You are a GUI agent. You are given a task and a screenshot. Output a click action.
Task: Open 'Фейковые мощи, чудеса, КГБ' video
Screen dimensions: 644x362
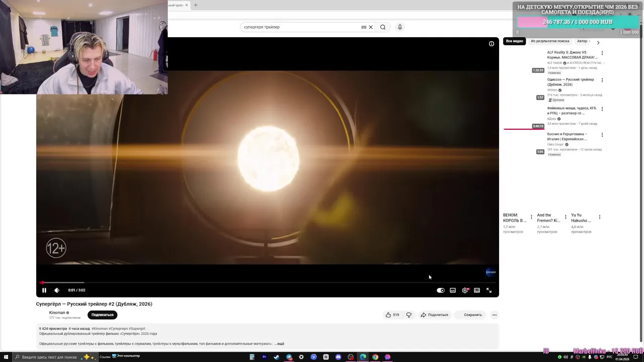tap(572, 111)
